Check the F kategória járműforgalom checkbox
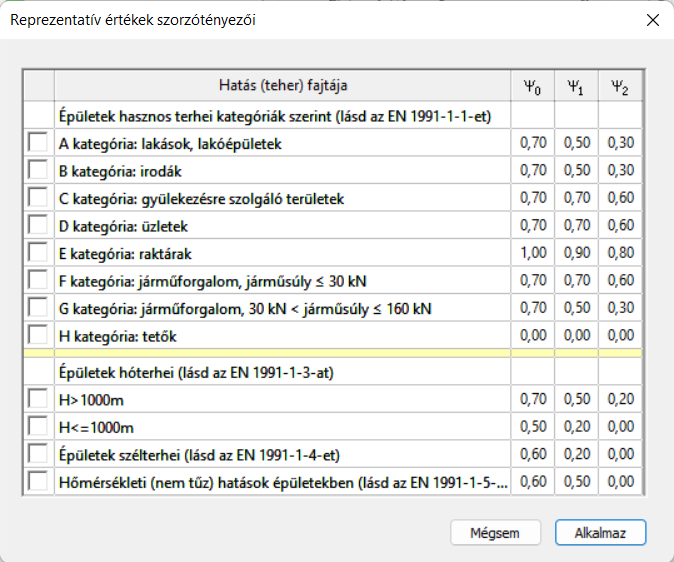 (x=38, y=280)
